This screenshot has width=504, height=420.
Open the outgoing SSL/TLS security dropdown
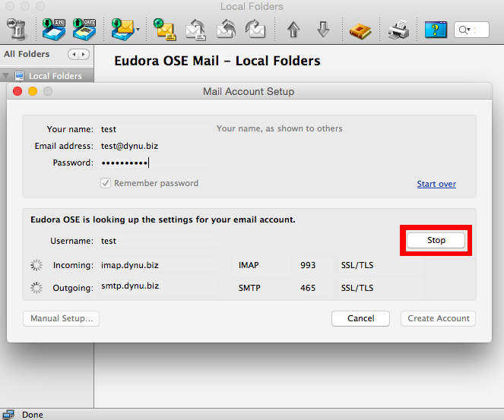(x=381, y=288)
